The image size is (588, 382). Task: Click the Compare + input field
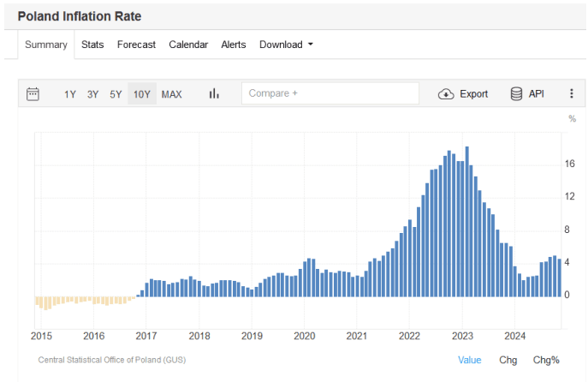(330, 93)
